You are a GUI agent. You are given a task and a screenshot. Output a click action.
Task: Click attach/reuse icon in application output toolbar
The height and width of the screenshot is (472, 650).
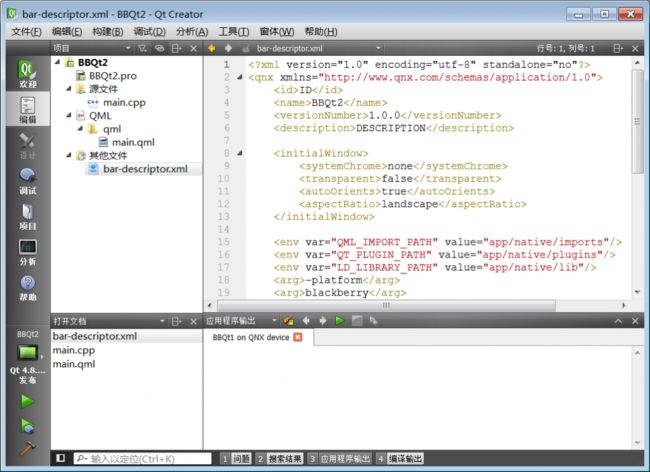coord(289,321)
